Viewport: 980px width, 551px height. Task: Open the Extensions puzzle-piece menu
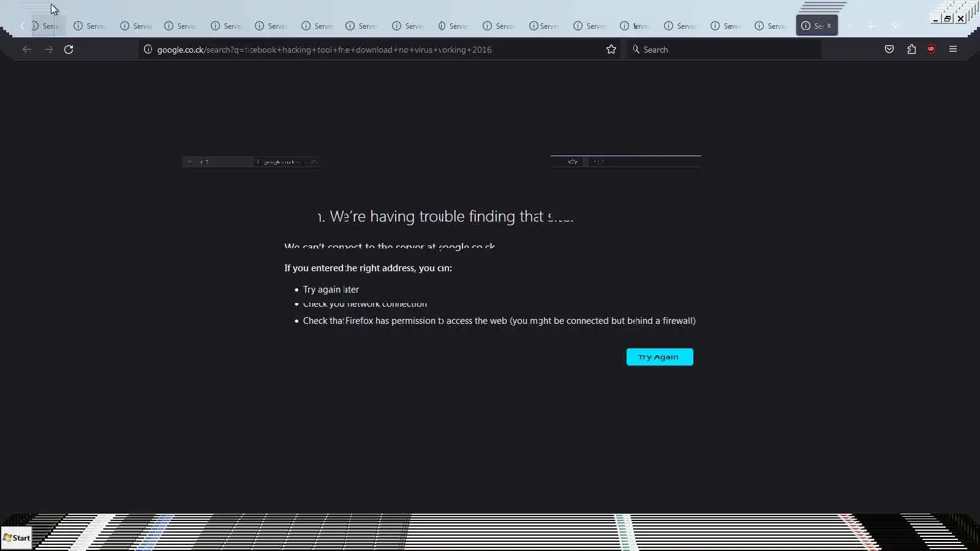[x=911, y=50]
